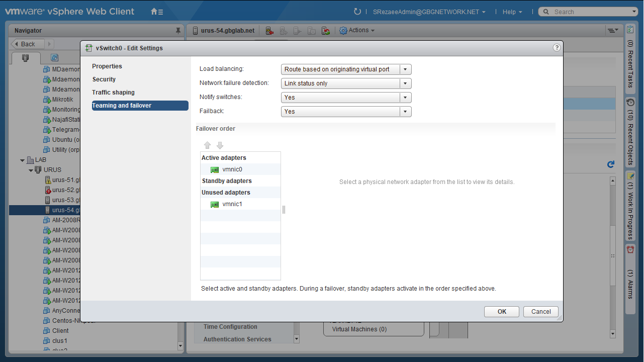
Task: Click the move up arrow in Failover order
Action: click(208, 145)
